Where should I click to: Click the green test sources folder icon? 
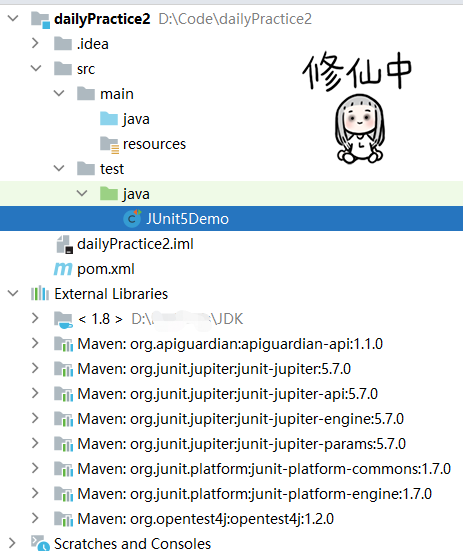109,193
